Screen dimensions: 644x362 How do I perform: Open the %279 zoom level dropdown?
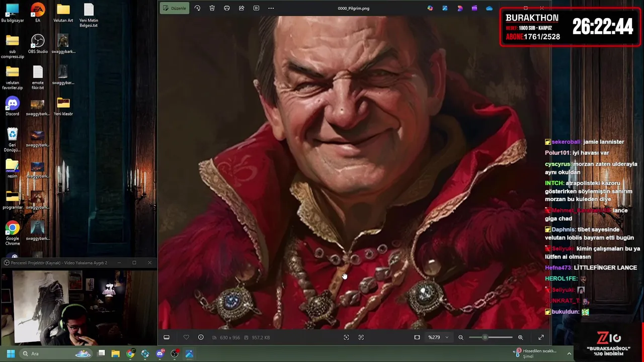(438, 337)
